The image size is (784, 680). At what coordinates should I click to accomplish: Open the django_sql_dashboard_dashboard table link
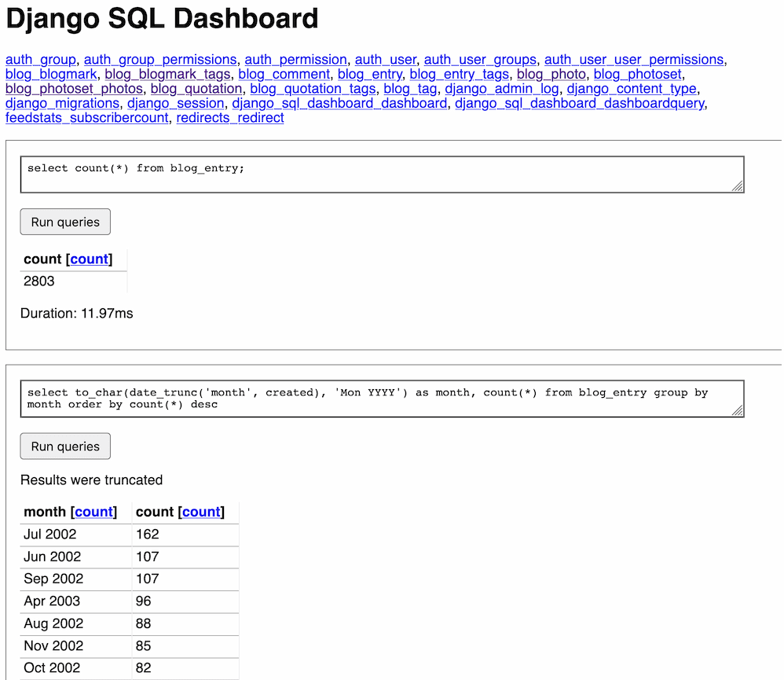[339, 103]
